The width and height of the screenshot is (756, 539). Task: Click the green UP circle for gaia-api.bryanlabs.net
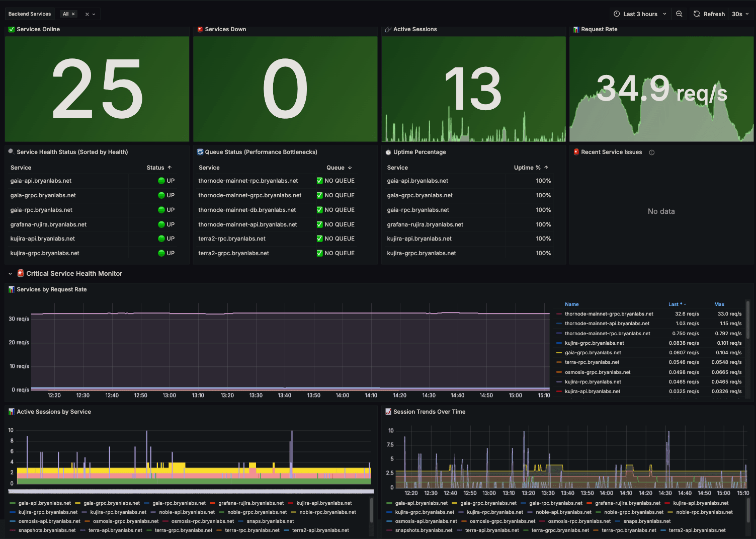(161, 181)
